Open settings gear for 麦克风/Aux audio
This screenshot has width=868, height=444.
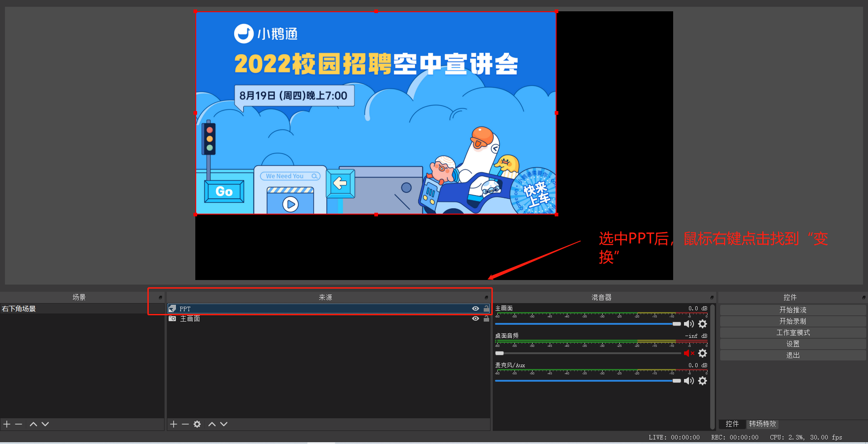(x=703, y=381)
